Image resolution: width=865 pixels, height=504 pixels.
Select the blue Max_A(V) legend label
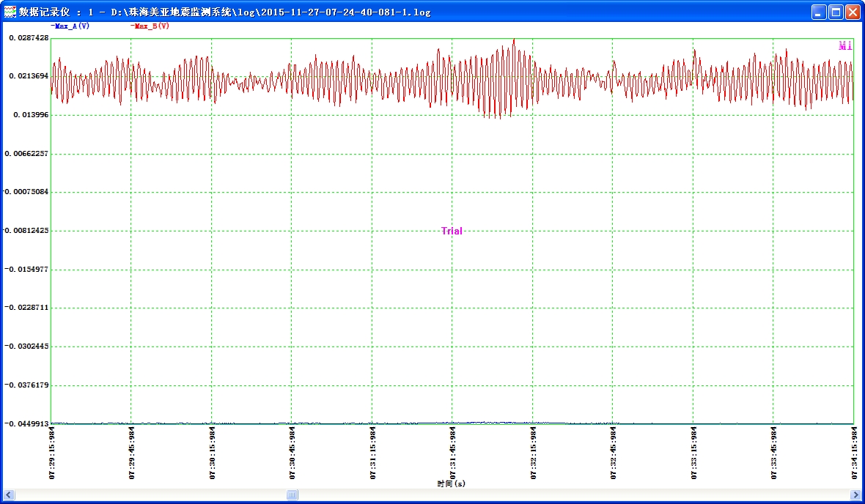click(70, 26)
